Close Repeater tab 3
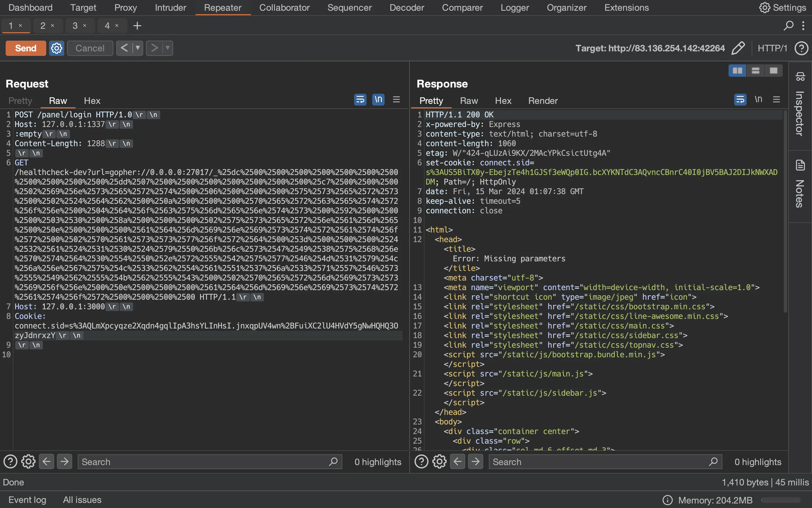 click(x=85, y=25)
